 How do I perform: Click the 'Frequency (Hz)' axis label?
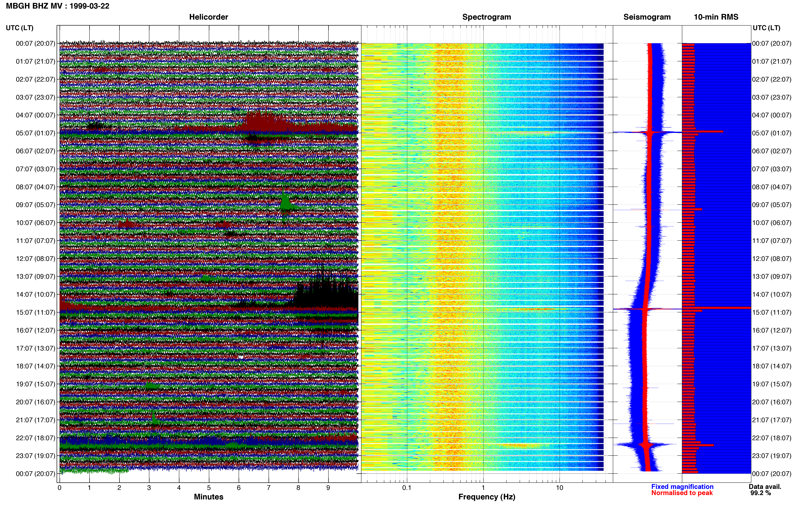tap(487, 497)
